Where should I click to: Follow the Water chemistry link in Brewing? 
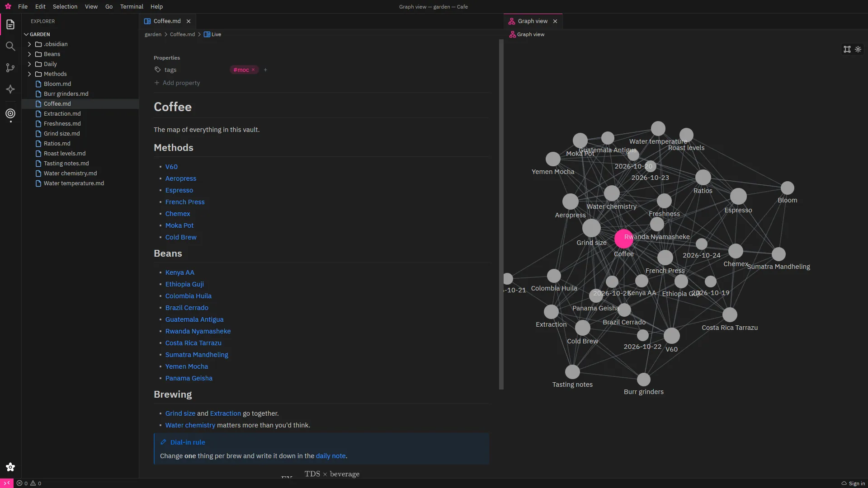(x=190, y=425)
